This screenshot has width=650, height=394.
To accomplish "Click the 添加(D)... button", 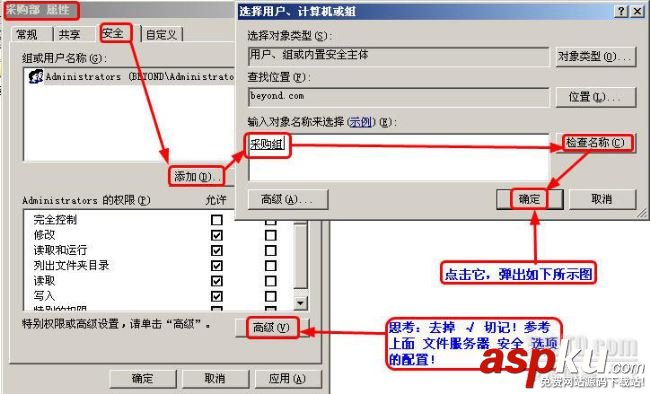I will click(197, 177).
